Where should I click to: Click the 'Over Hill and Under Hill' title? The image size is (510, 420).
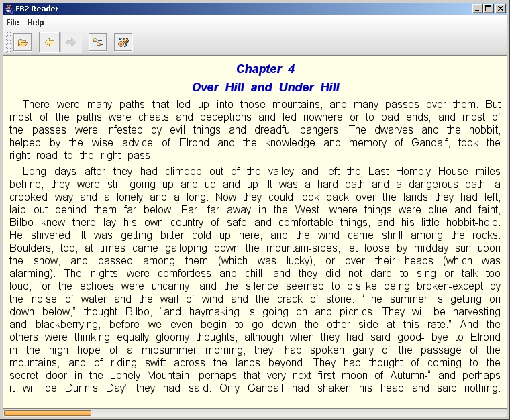click(x=266, y=87)
